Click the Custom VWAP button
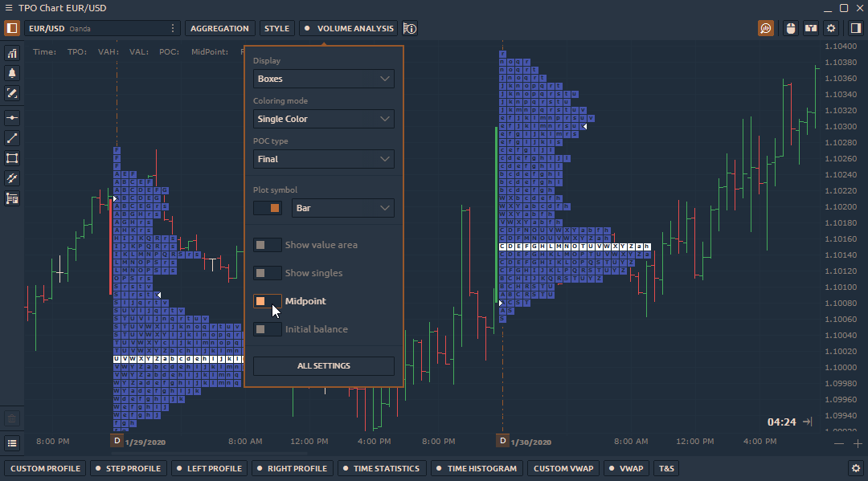The height and width of the screenshot is (481, 868). 563,468
